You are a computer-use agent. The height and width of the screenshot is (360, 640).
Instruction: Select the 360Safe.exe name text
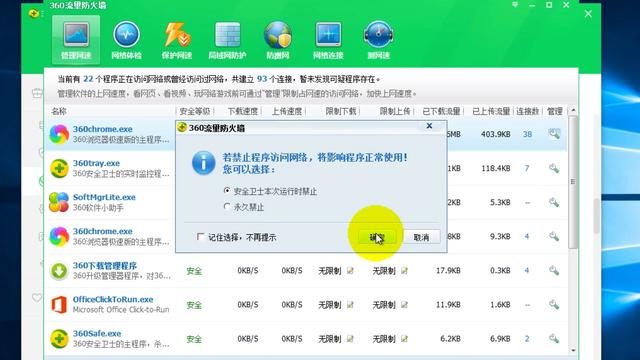[x=97, y=333]
